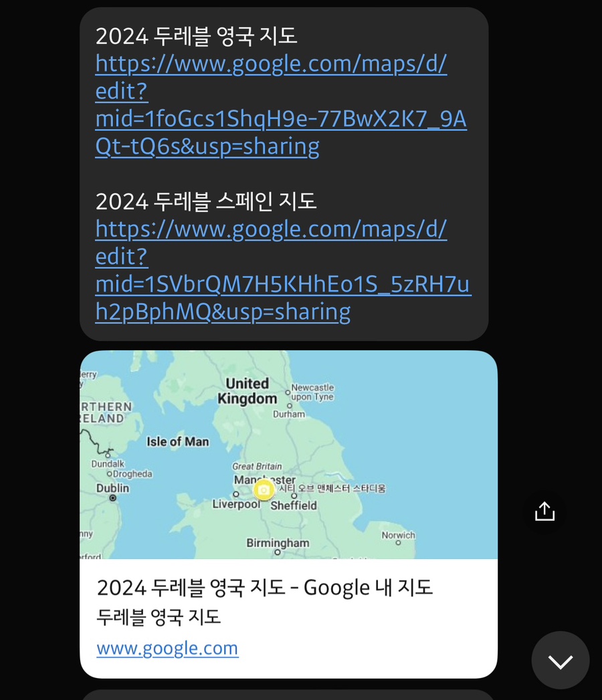The image size is (602, 700).
Task: Tap the United Kingdom country label
Action: point(247,391)
